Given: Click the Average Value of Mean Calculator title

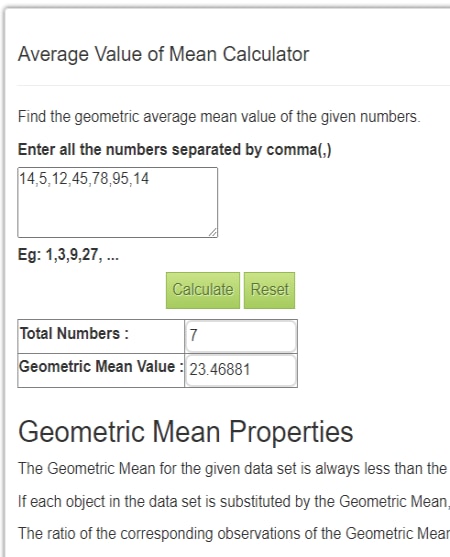Looking at the screenshot, I should [x=163, y=54].
